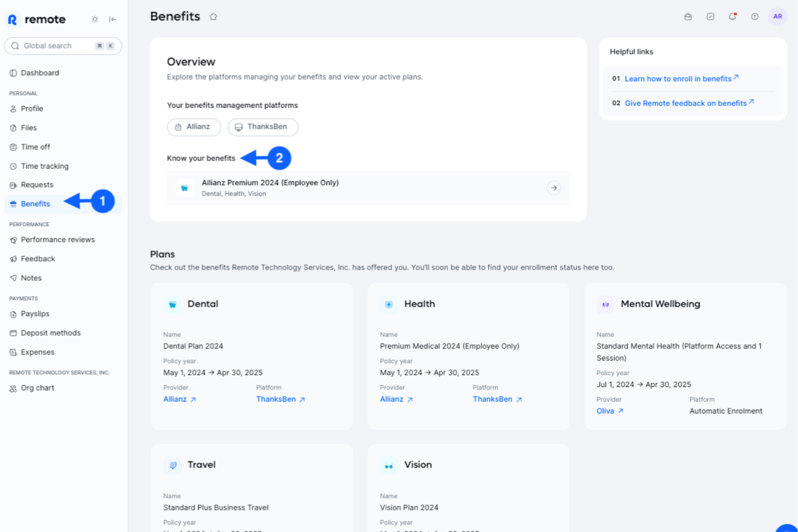Click the Notes sidebar icon
Image resolution: width=798 pixels, height=532 pixels.
point(13,278)
